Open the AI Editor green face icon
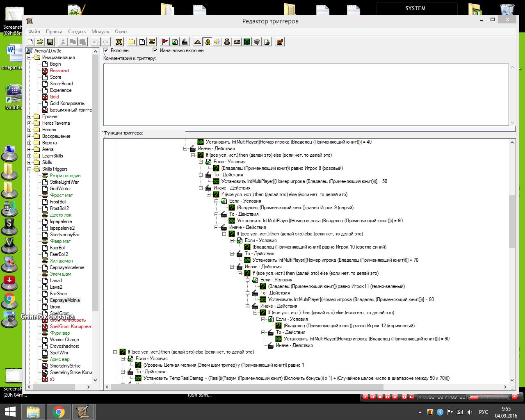Screen dimensions: 525x420 pyautogui.click(x=247, y=42)
